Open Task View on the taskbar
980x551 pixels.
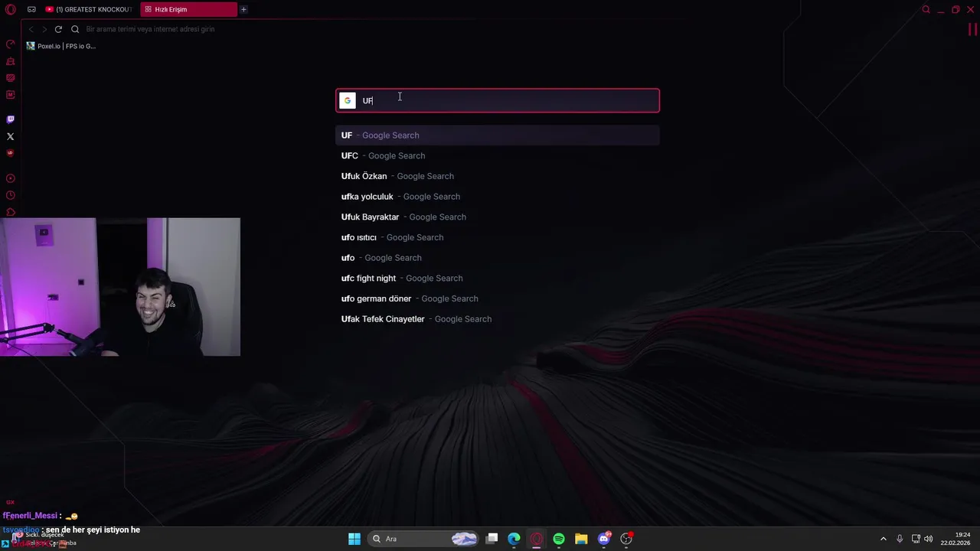point(492,539)
